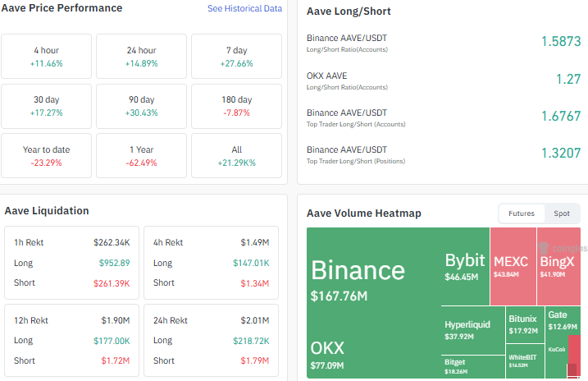Click the OKX AAVE ratio 1.27
The image size is (588, 381).
coord(568,79)
